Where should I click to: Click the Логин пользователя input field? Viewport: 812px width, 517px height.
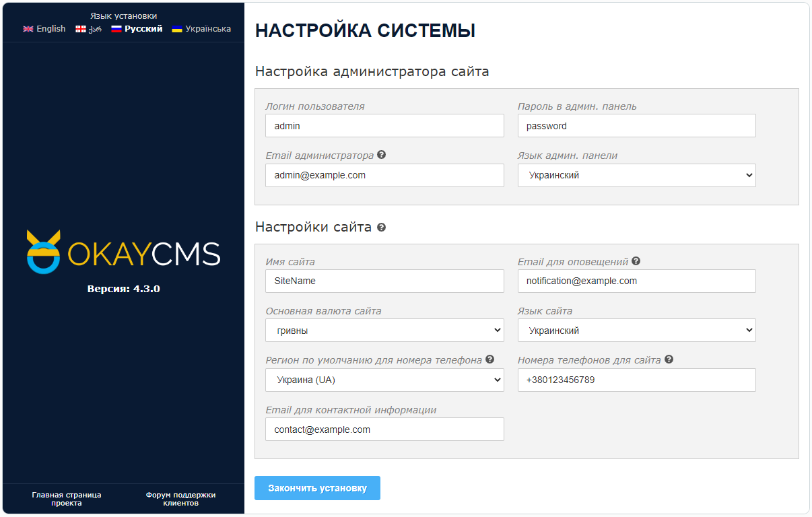(384, 125)
